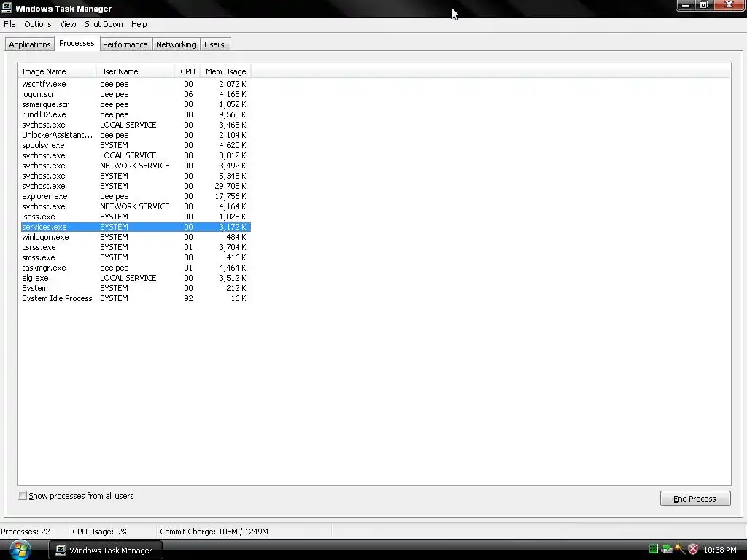Image resolution: width=747 pixels, height=560 pixels.
Task: Open the Shut Down menu
Action: pos(104,24)
